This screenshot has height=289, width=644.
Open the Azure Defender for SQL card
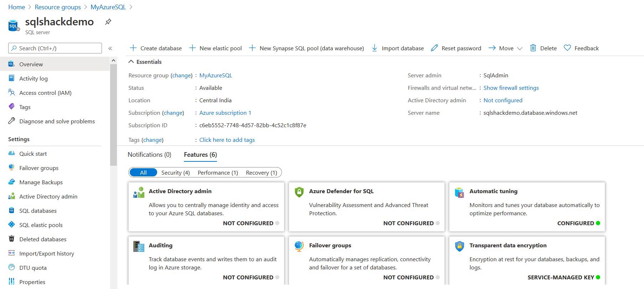pos(366,207)
